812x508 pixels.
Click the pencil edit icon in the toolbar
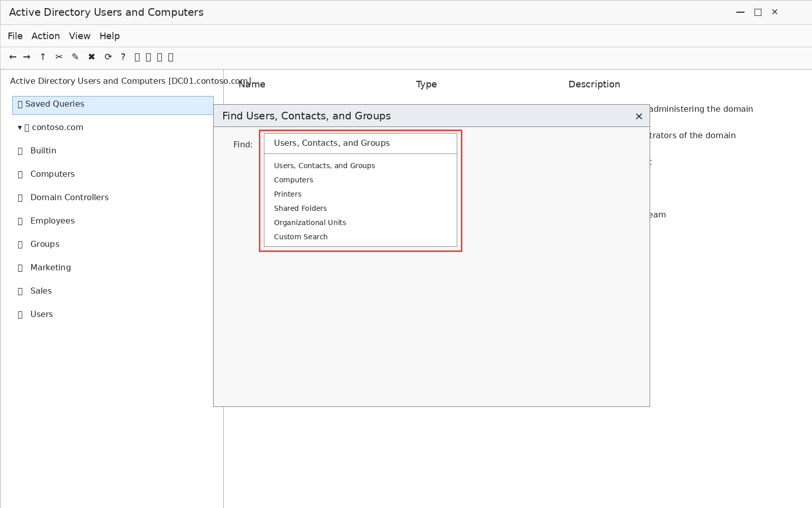click(75, 57)
